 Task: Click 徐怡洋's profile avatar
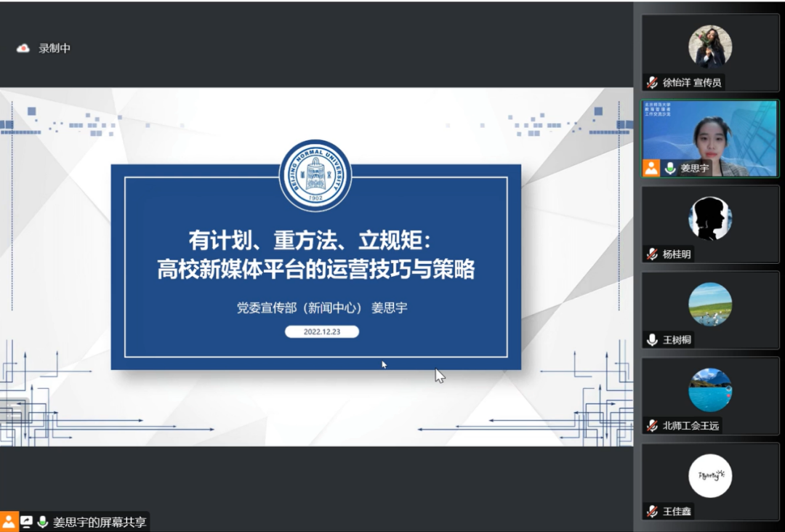click(x=709, y=47)
